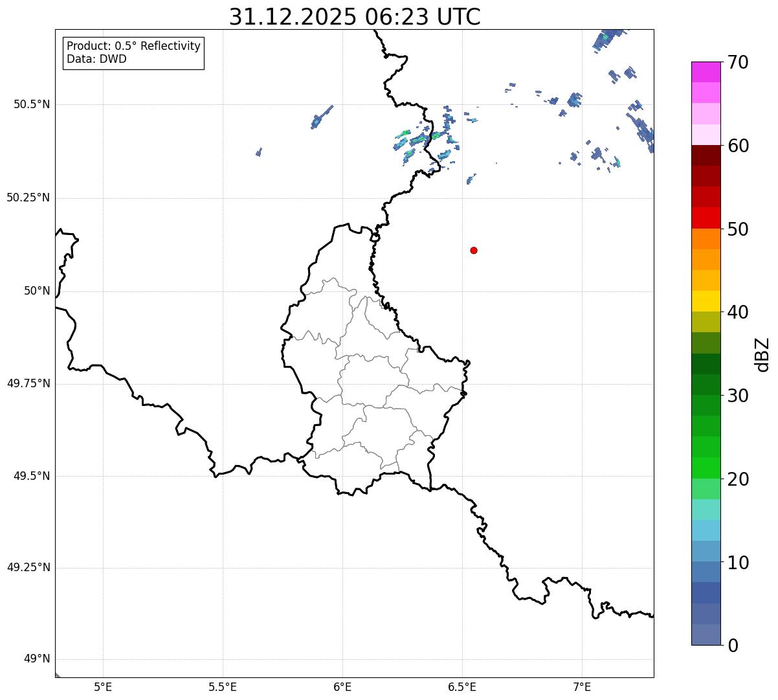Pick the magenta swatch at colorbar top
Image resolution: width=778 pixels, height=700 pixels.
coord(706,72)
